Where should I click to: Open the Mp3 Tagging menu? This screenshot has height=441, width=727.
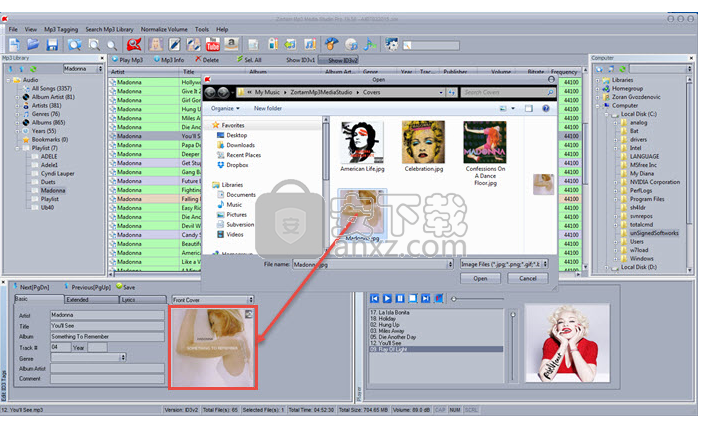61,29
